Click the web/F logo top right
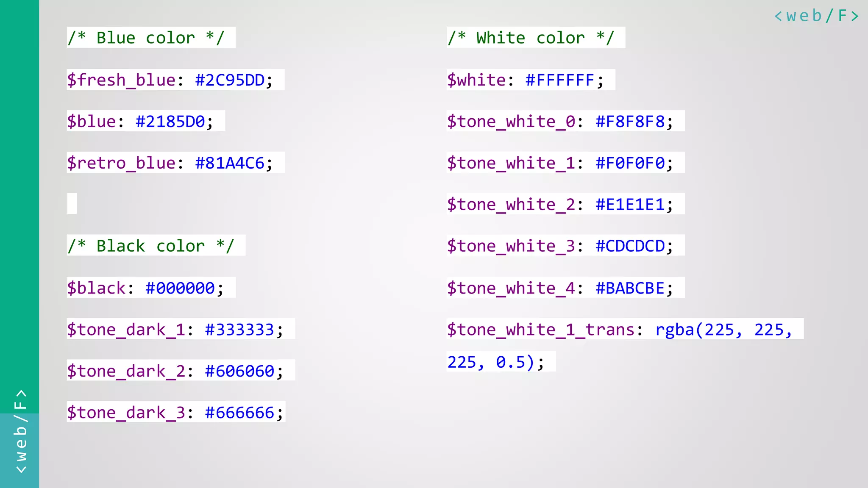Image resolution: width=868 pixels, height=488 pixels. tap(816, 16)
